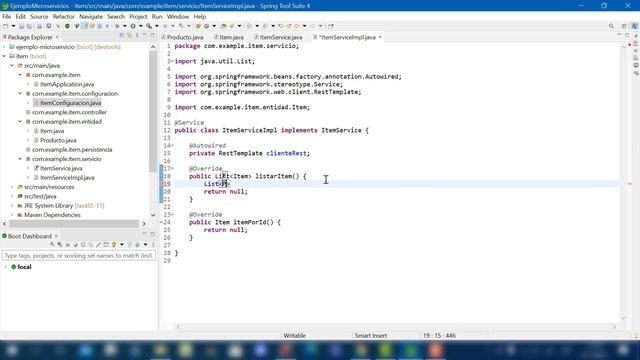This screenshot has width=640, height=360.
Task: Click the green Run toolbar button
Action: (133, 26)
